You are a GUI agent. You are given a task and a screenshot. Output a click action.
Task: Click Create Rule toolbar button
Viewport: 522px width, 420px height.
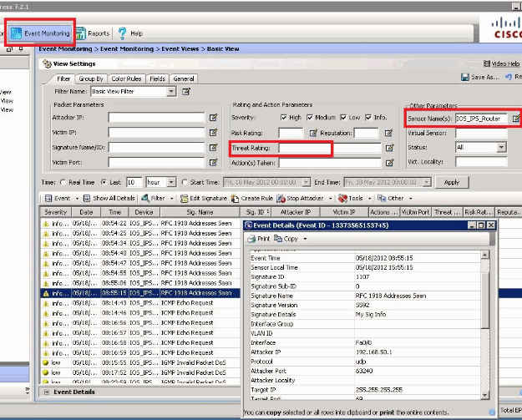[x=251, y=199]
